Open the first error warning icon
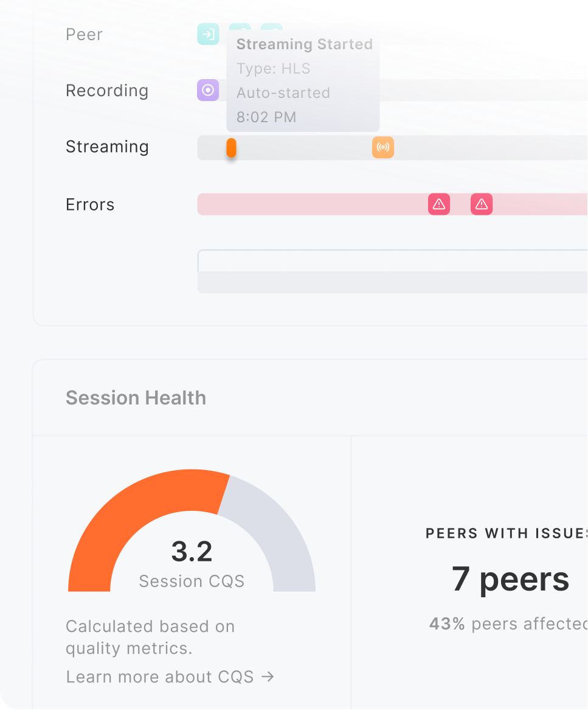The width and height of the screenshot is (588, 711). coord(439,204)
